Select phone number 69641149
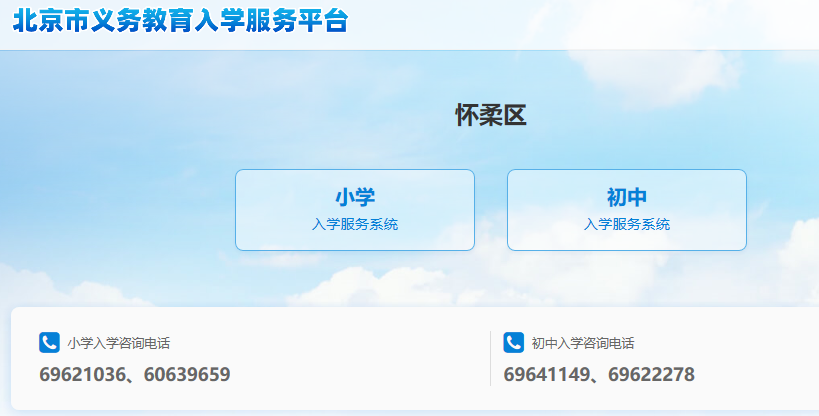This screenshot has height=416, width=819. coord(547,375)
